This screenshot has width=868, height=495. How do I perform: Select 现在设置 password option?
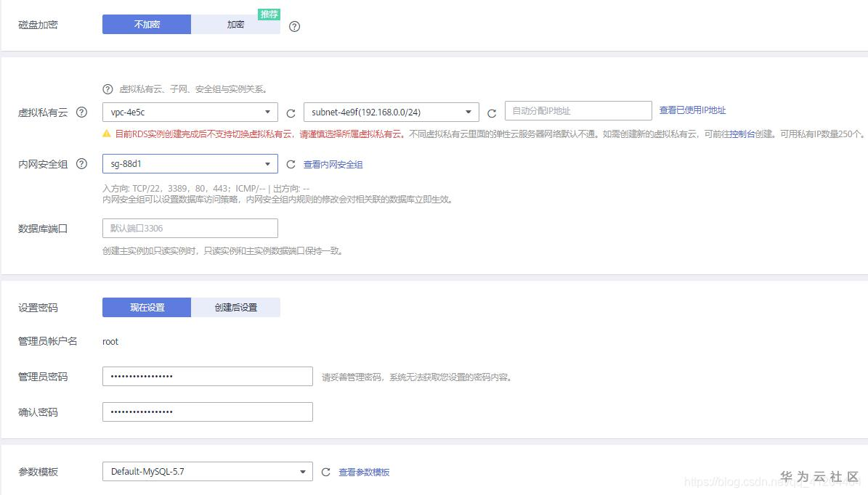point(147,308)
